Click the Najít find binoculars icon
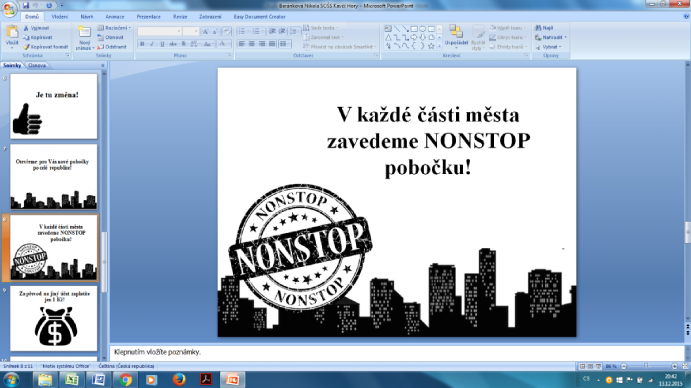691x388 pixels. 538,28
